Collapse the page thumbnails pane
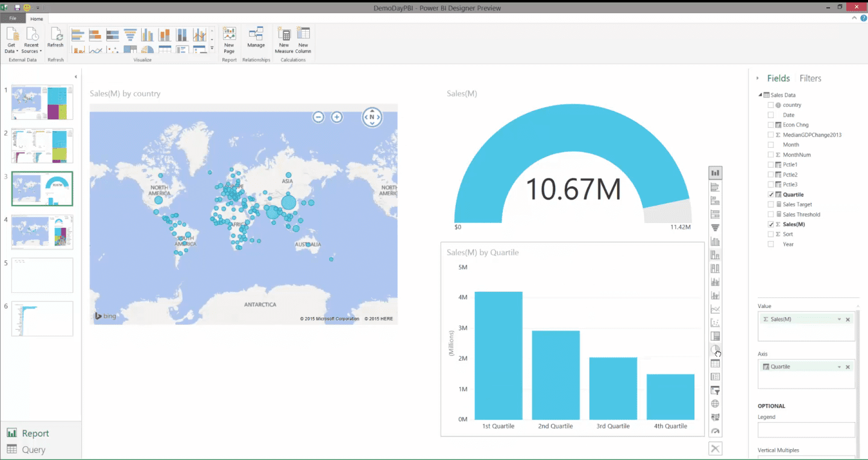This screenshot has width=868, height=460. point(75,77)
